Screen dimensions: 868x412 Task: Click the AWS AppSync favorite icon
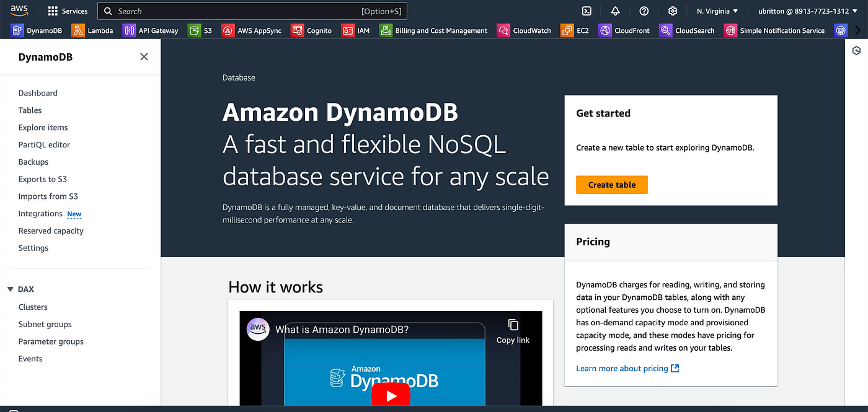coord(228,30)
